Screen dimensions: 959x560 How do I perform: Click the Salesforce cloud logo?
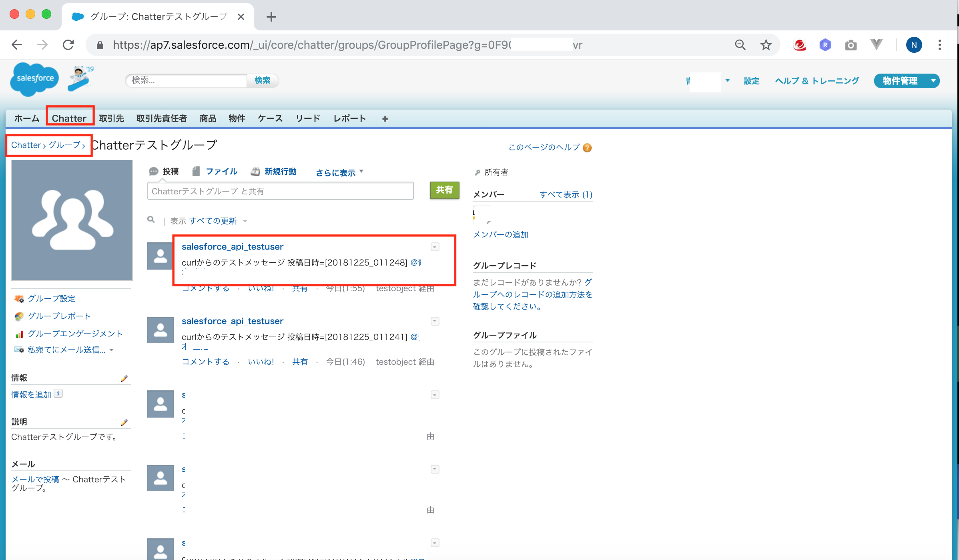coord(34,79)
